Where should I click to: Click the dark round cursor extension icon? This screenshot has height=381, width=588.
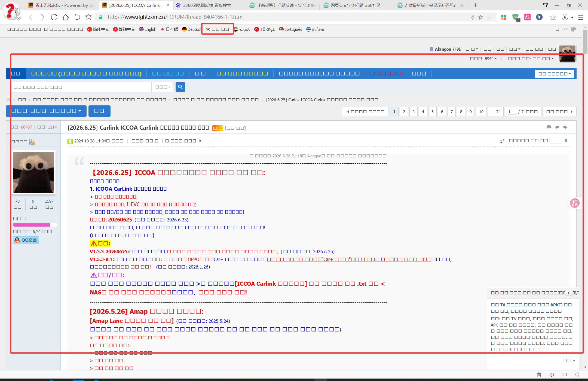click(x=539, y=17)
